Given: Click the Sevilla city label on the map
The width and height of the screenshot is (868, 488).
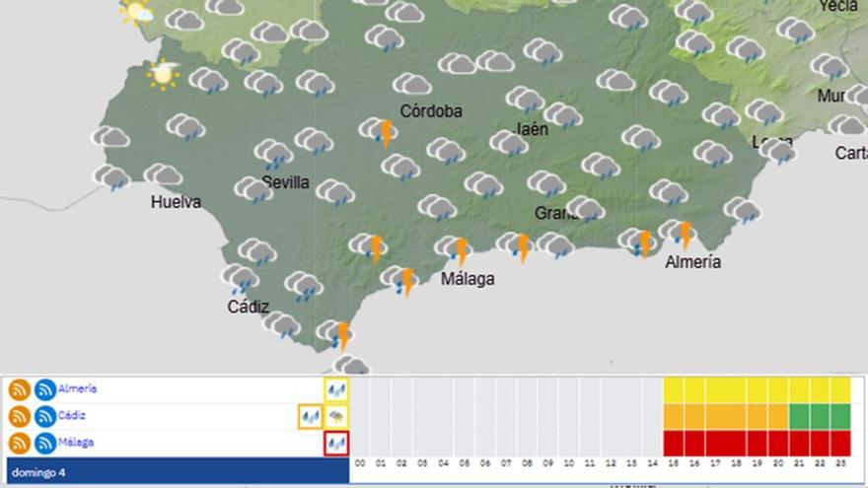Looking at the screenshot, I should point(286,182).
